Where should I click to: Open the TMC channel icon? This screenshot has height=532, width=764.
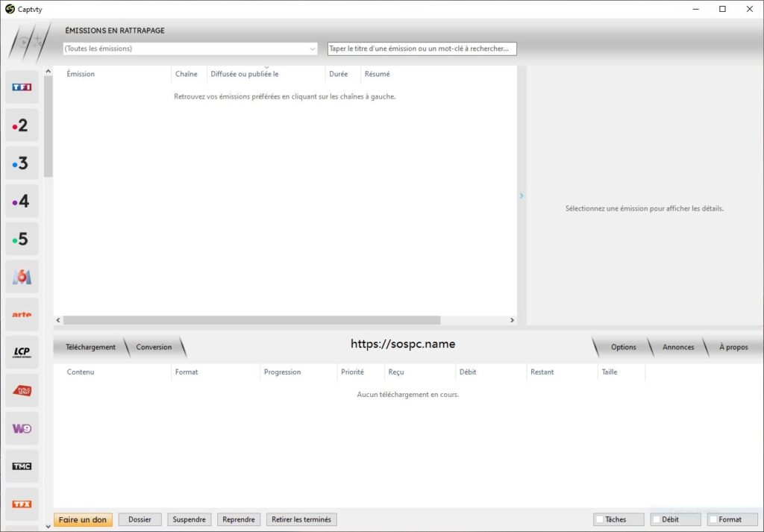pyautogui.click(x=22, y=466)
